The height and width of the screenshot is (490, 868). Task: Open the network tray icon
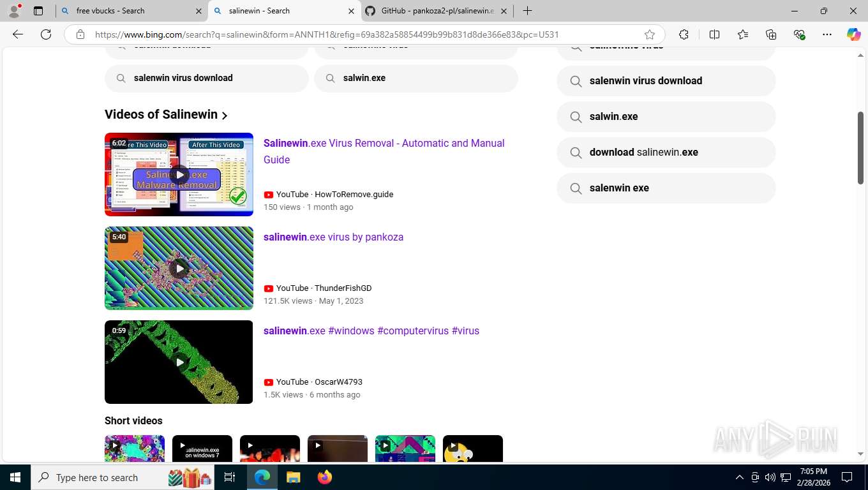[x=786, y=477]
